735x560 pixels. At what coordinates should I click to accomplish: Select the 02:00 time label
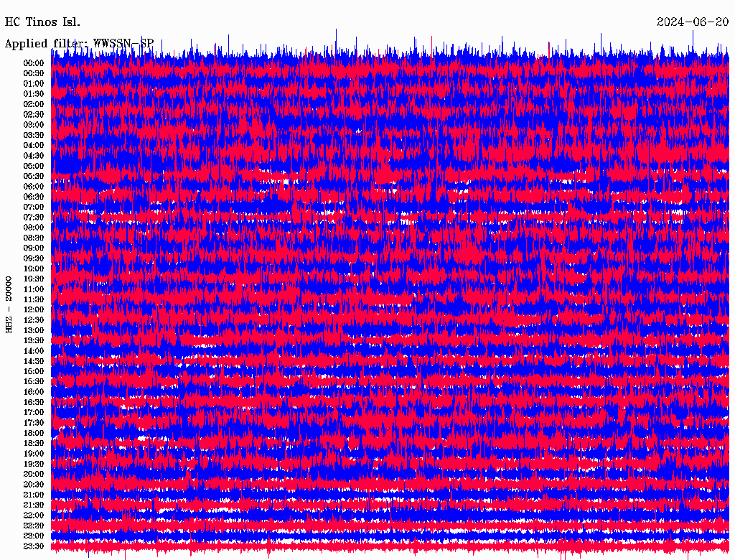tap(34, 105)
